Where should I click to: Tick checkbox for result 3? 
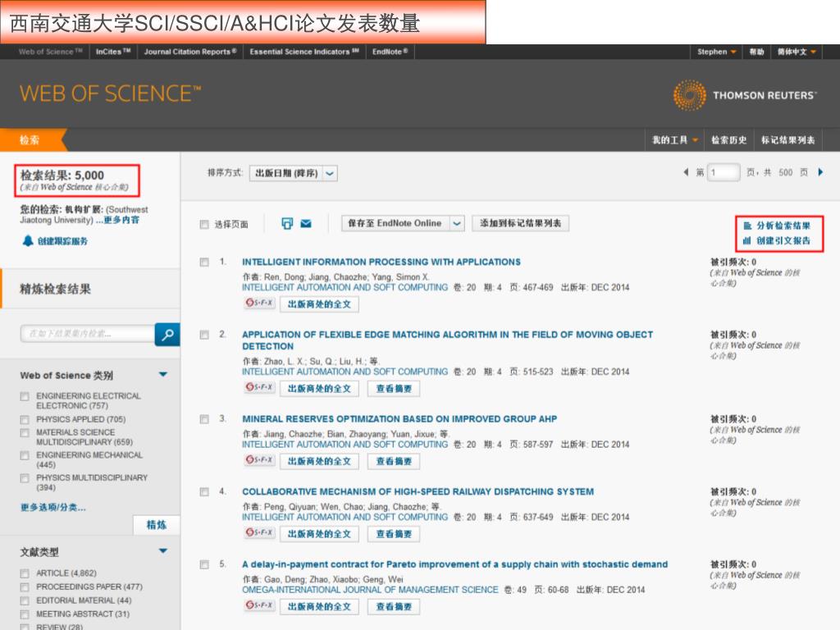[x=204, y=419]
